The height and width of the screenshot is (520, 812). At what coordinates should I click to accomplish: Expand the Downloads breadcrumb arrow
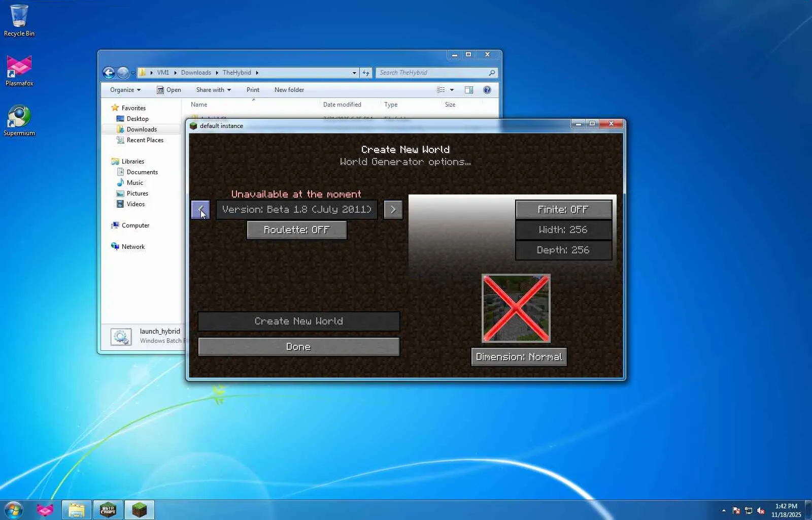(x=217, y=73)
